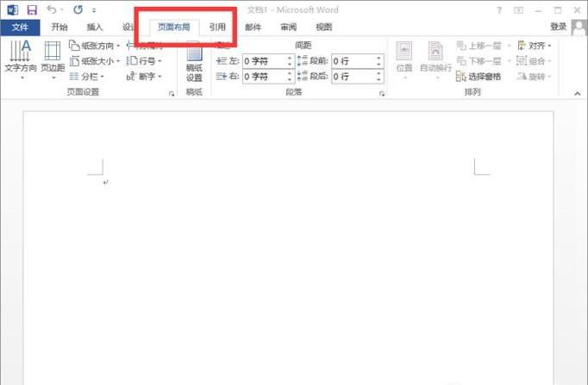The width and height of the screenshot is (588, 385).
Task: Click the 段后 spacing after field
Action: [358, 77]
